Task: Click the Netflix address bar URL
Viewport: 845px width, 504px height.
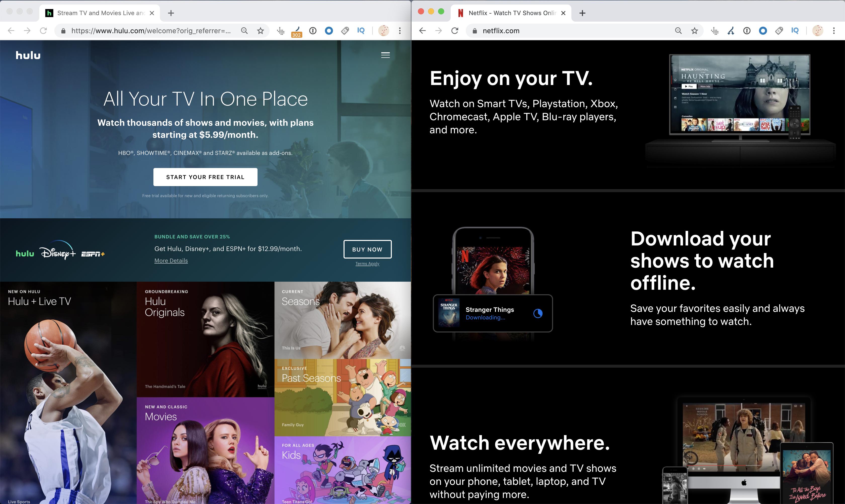Action: coord(501,31)
